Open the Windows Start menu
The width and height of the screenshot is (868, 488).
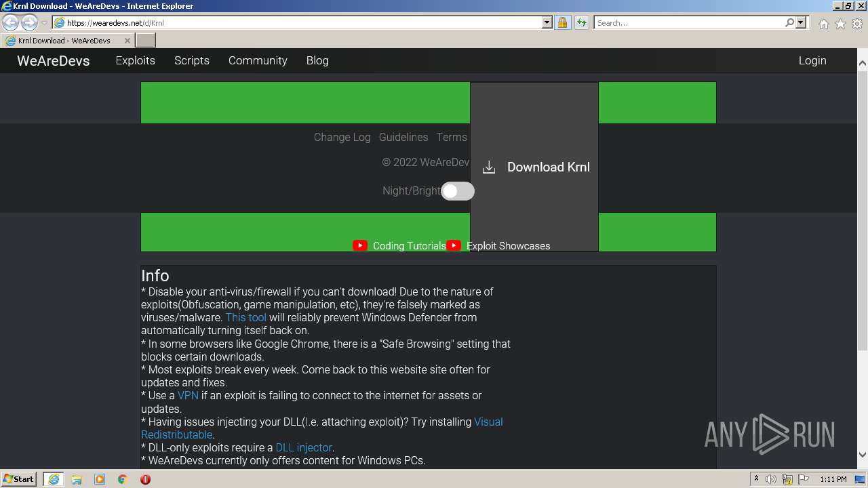(19, 479)
